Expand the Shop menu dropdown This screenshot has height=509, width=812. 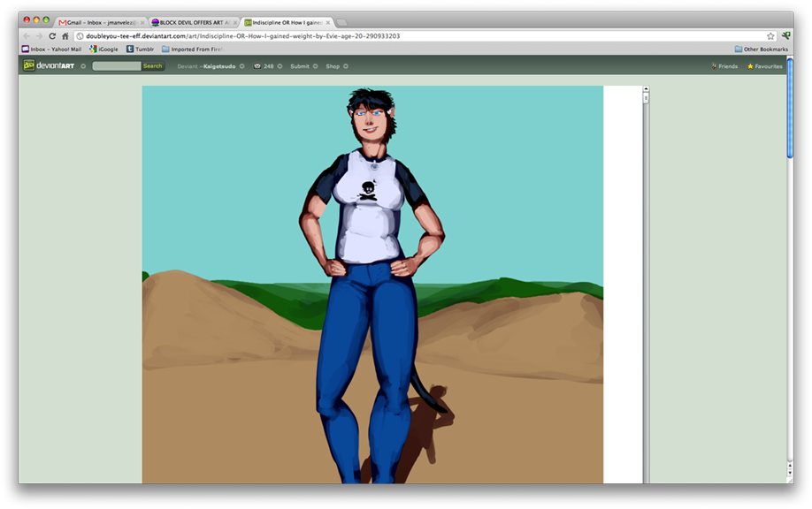pos(346,66)
